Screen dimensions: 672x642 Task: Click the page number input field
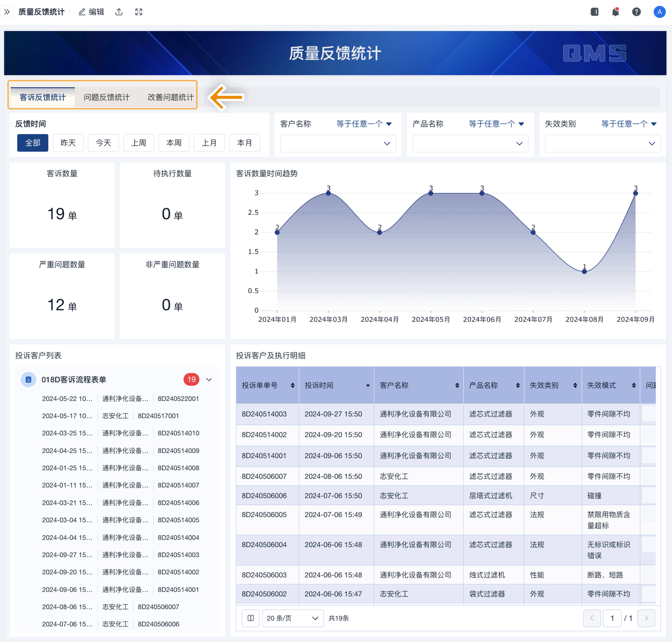tap(612, 618)
